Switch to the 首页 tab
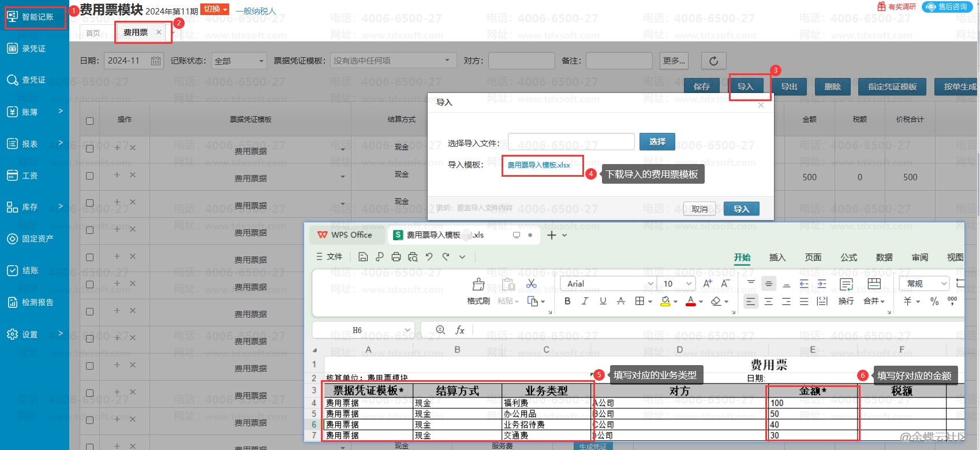 (92, 33)
